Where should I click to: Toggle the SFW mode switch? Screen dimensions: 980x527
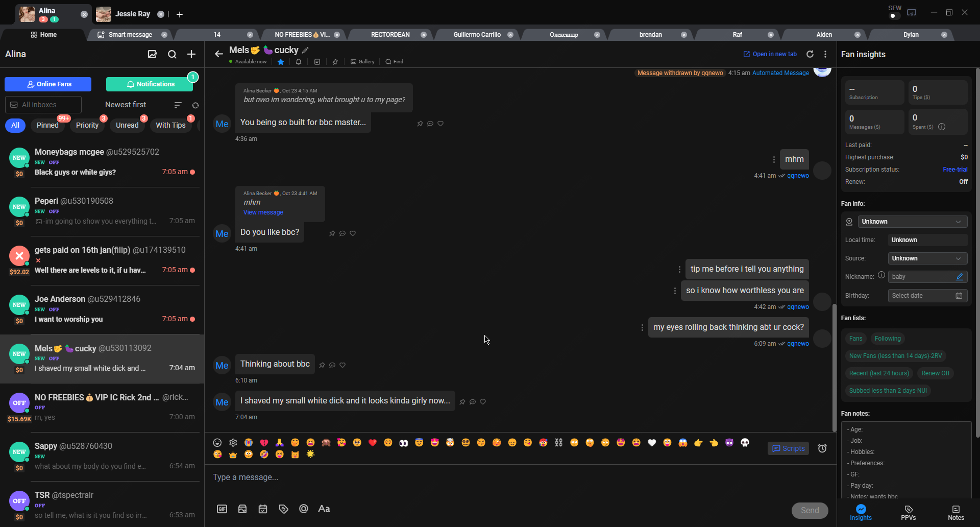(x=894, y=16)
